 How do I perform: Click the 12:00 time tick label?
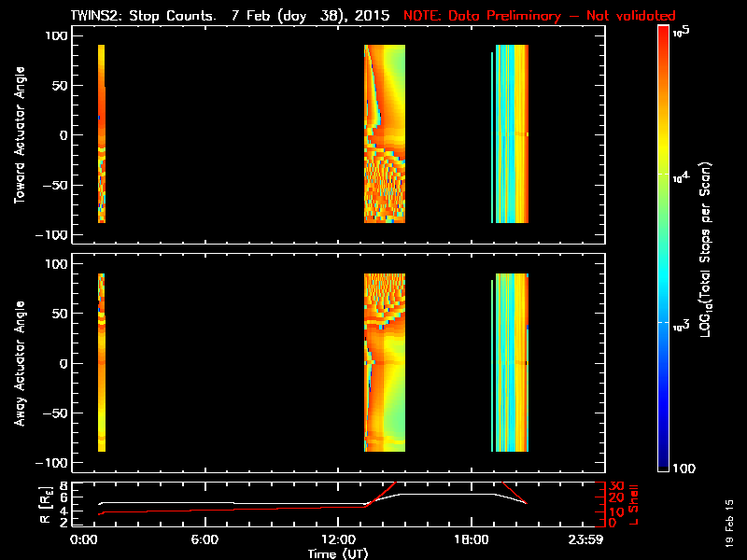coord(337,540)
